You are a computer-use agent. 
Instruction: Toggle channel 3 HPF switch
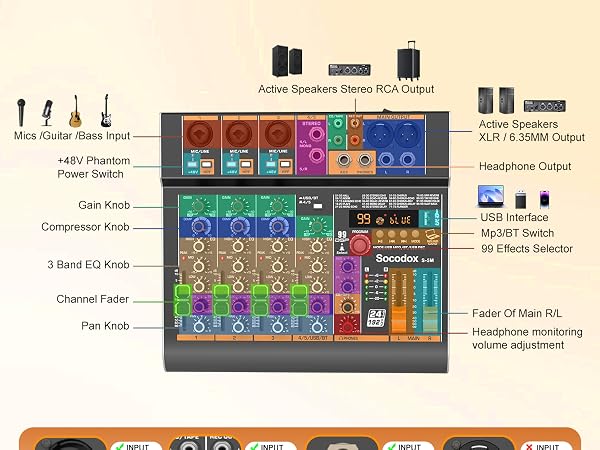(284, 165)
